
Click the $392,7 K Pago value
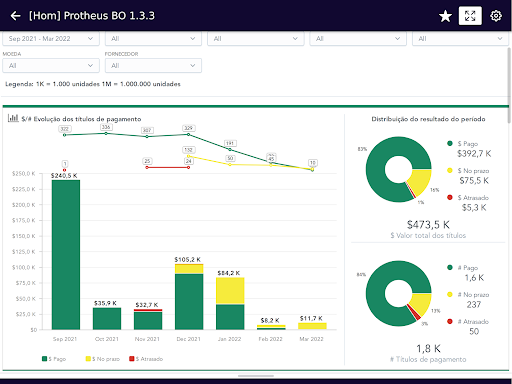[x=474, y=154]
